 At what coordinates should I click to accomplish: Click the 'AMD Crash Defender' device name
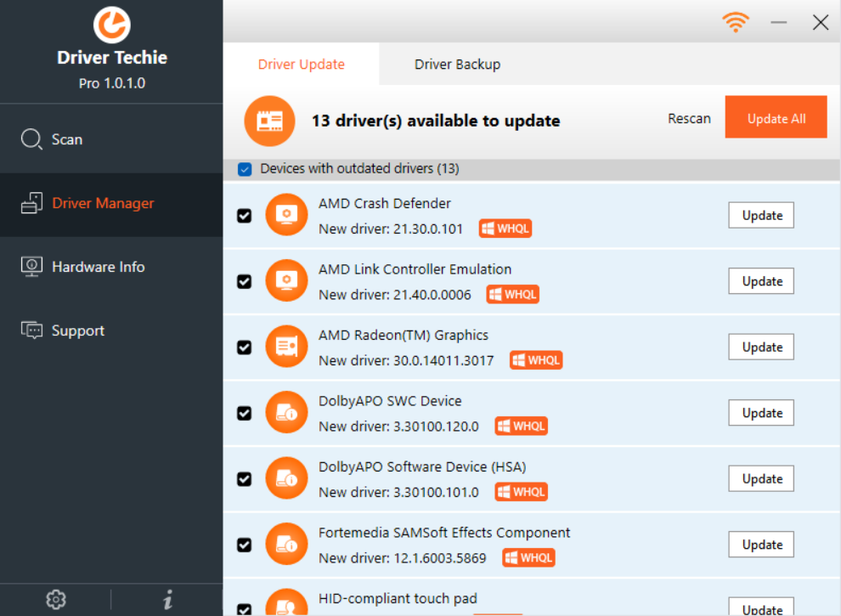tap(385, 203)
